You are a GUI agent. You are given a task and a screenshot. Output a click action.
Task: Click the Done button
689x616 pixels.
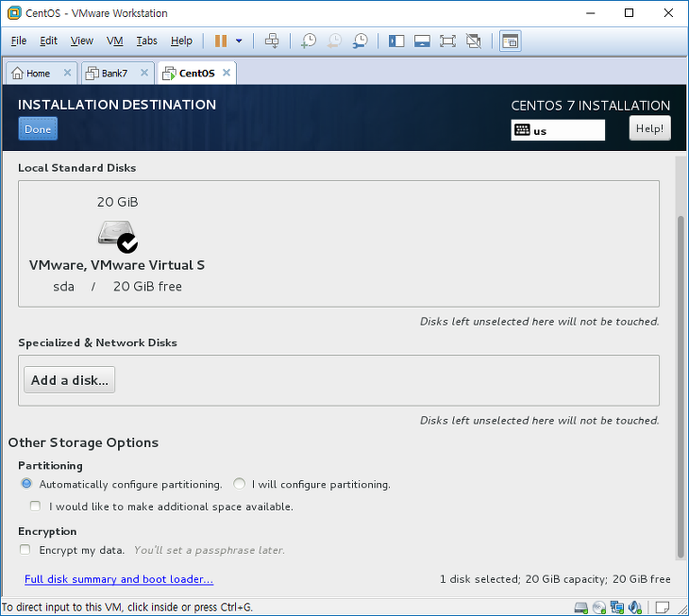(38, 129)
